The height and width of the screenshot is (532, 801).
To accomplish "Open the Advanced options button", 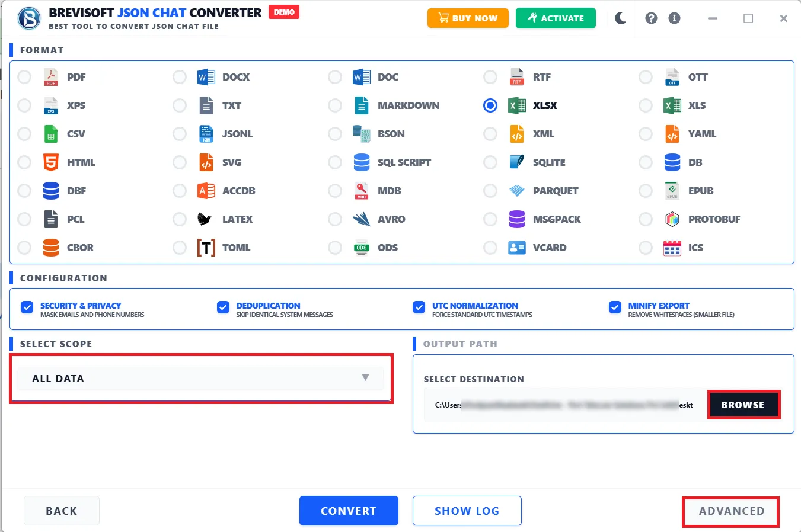I will 731,511.
